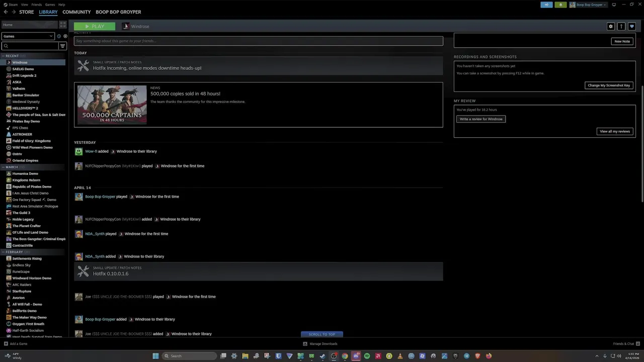The width and height of the screenshot is (644, 362).
Task: Collapse the MARCH section in library
Action: pos(4,167)
